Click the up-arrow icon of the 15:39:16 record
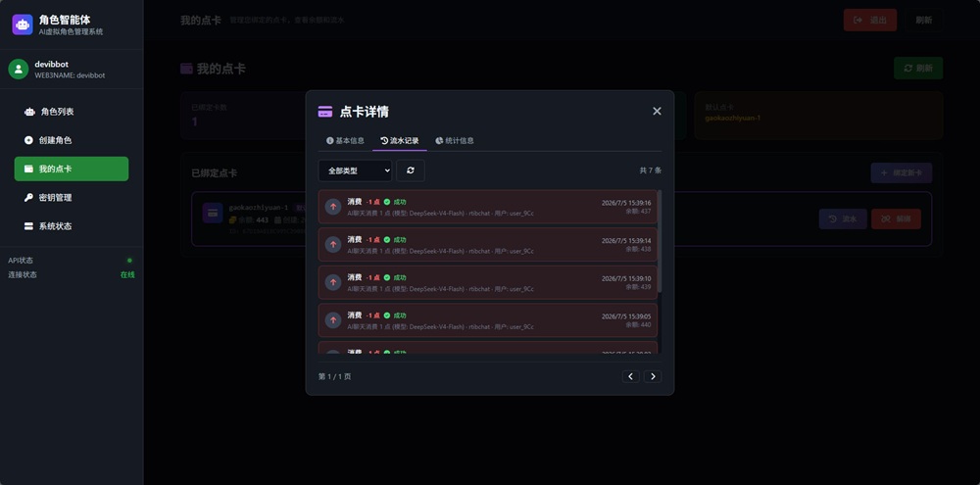 [333, 207]
